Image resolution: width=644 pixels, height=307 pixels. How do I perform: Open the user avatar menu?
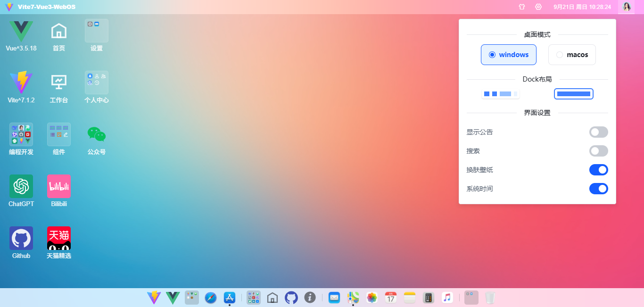click(x=627, y=7)
